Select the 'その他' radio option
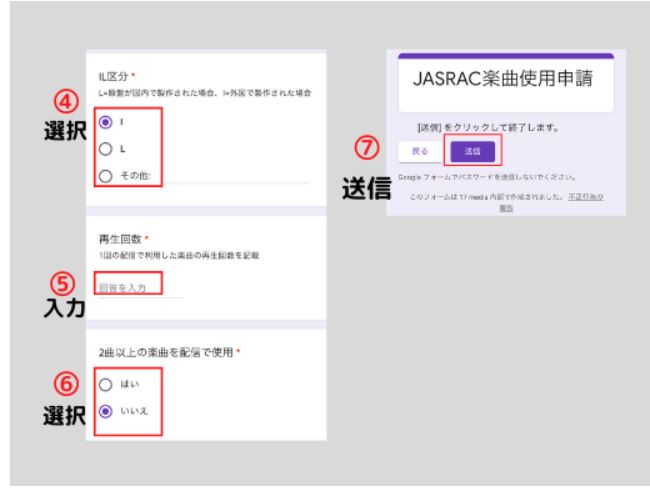Image resolution: width=650 pixels, height=488 pixels. pos(104,177)
